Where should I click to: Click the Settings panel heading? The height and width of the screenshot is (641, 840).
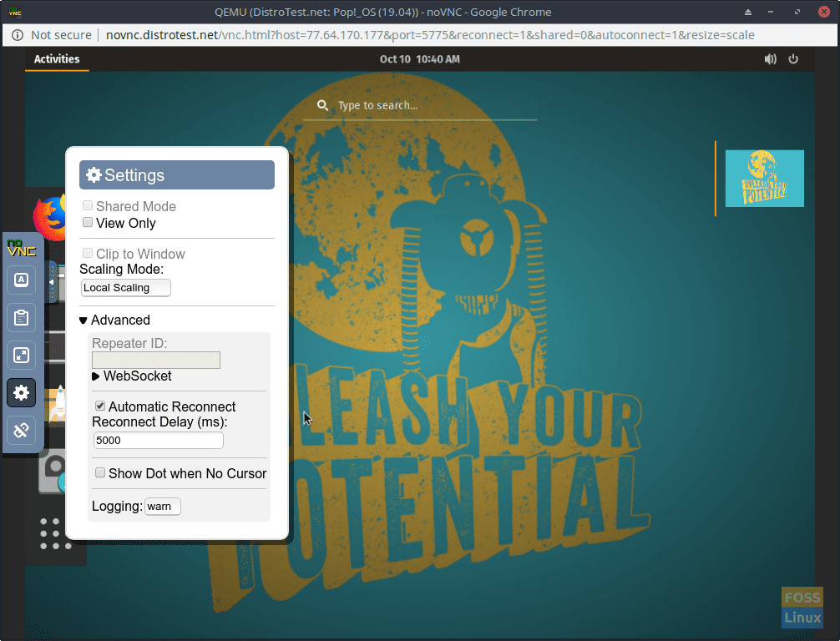pyautogui.click(x=177, y=174)
